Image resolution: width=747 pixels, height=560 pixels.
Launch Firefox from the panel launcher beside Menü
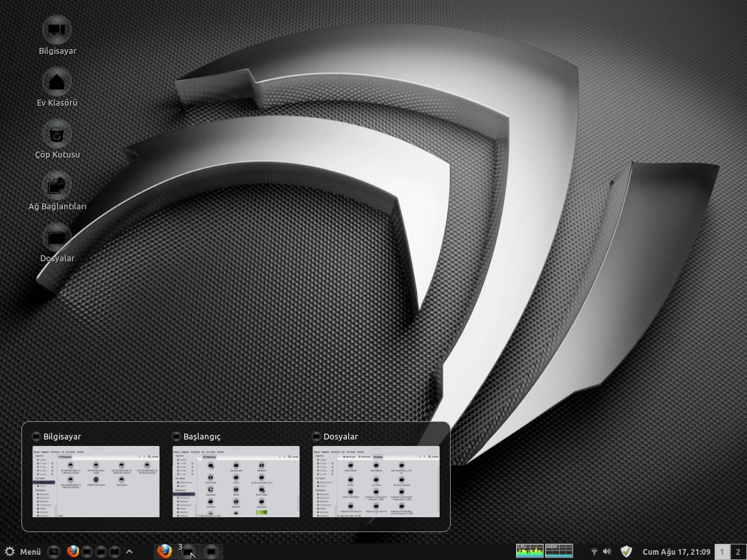pos(73,552)
